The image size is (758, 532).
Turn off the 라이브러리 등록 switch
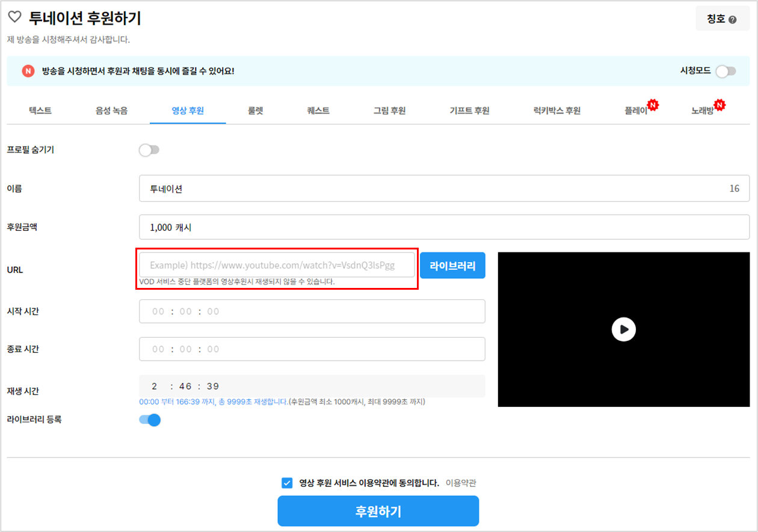pos(150,420)
